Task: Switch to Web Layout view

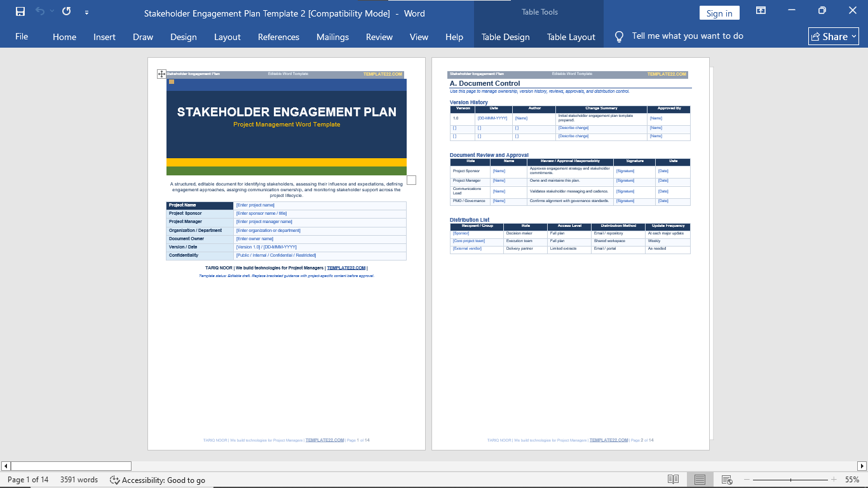Action: click(727, 480)
